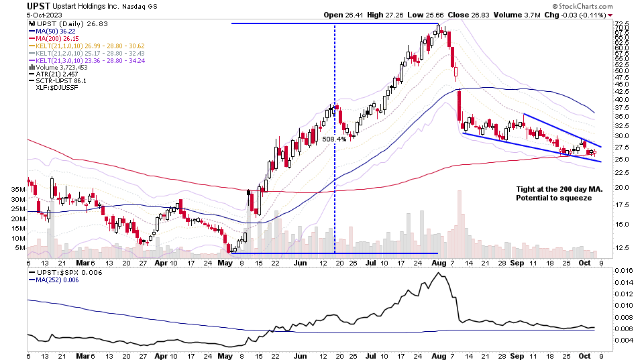Select the MA(200) 26.15 legend entry
Screen dimensions: 644x362
(54, 39)
